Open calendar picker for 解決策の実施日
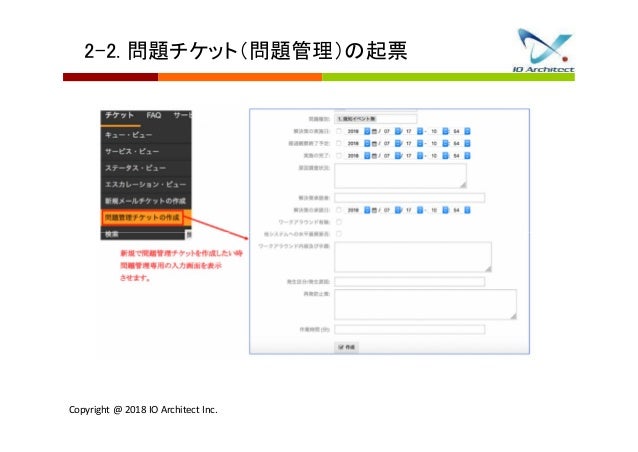Screen dimensions: 638x452 pos(374,131)
